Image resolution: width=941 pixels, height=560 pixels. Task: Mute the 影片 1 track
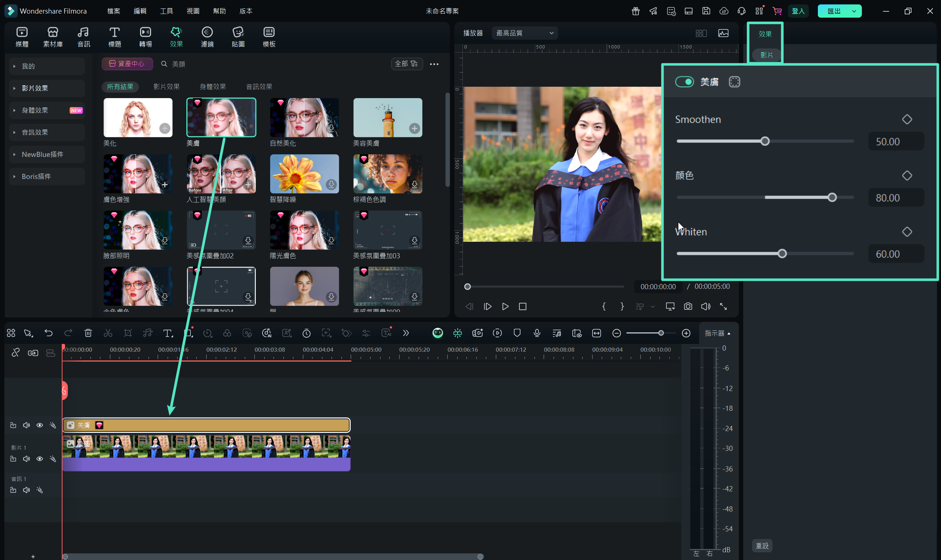click(26, 459)
